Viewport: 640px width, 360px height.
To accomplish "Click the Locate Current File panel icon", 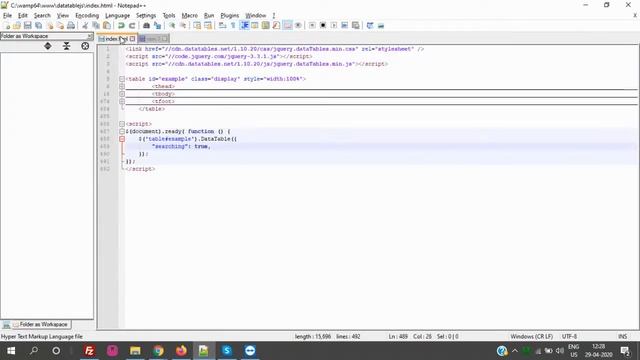I will 85,46.
